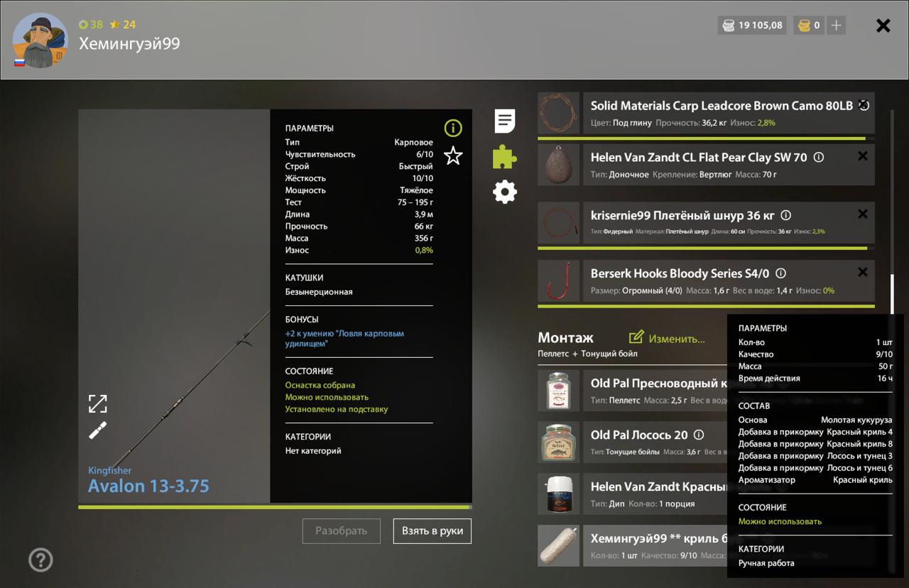Remove the Berserk Hooks Bloody Series hook
Image resolution: width=909 pixels, height=588 pixels.
click(862, 272)
